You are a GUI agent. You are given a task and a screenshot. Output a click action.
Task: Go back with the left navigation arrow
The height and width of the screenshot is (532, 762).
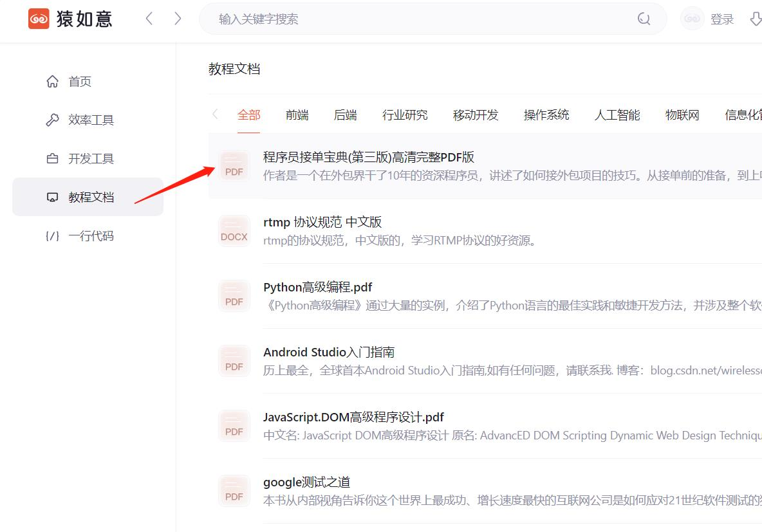[x=149, y=19]
